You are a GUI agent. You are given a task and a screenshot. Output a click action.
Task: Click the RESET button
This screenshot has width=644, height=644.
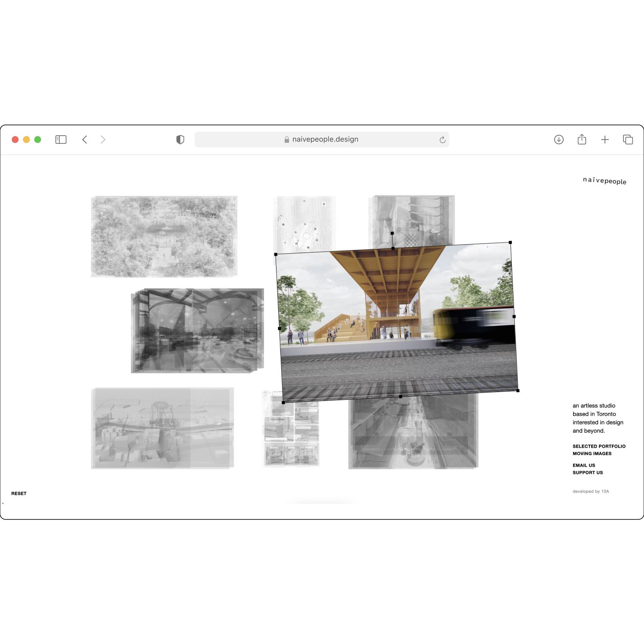click(x=19, y=494)
